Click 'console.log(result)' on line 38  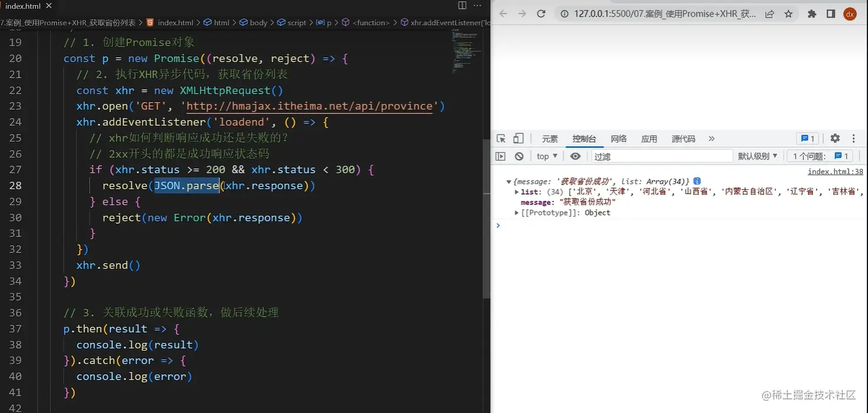tap(138, 345)
